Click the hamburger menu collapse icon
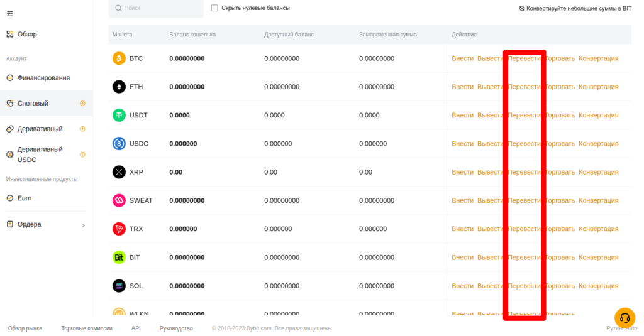 point(9,14)
